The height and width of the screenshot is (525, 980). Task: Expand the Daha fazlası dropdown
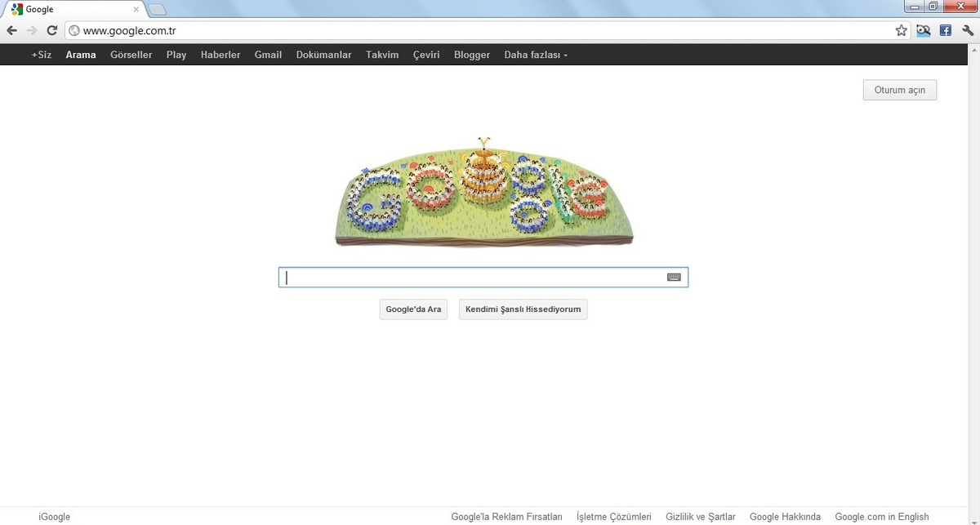point(536,55)
